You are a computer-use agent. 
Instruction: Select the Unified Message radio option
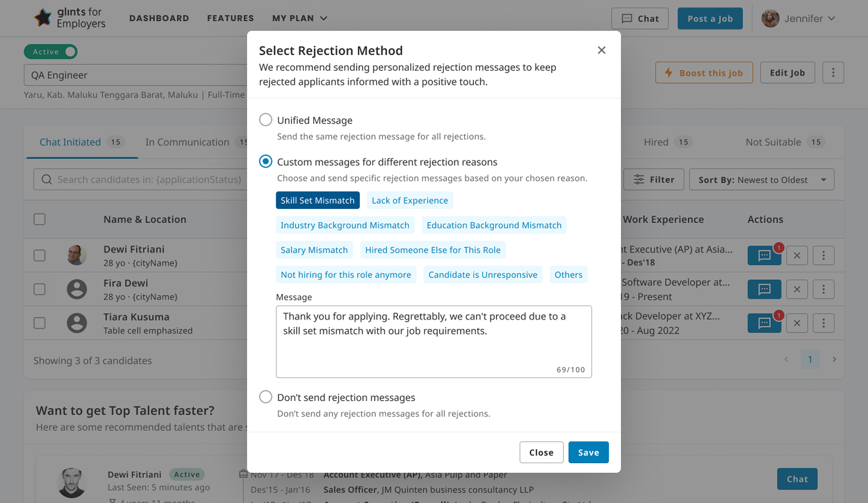(x=266, y=120)
